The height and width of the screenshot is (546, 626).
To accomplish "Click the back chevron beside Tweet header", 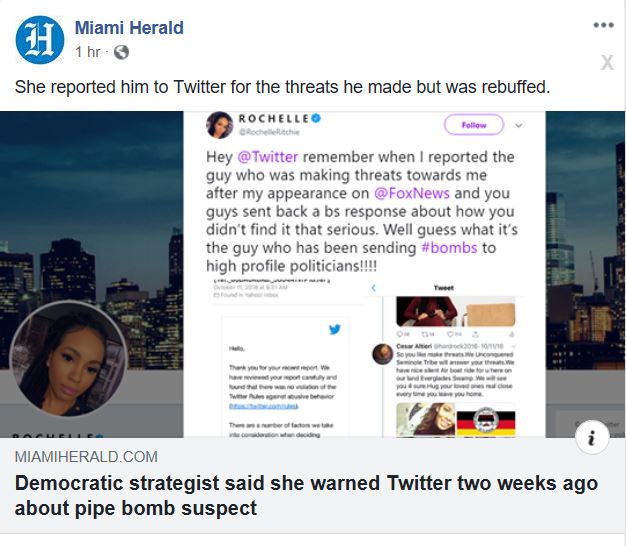I will coord(374,287).
